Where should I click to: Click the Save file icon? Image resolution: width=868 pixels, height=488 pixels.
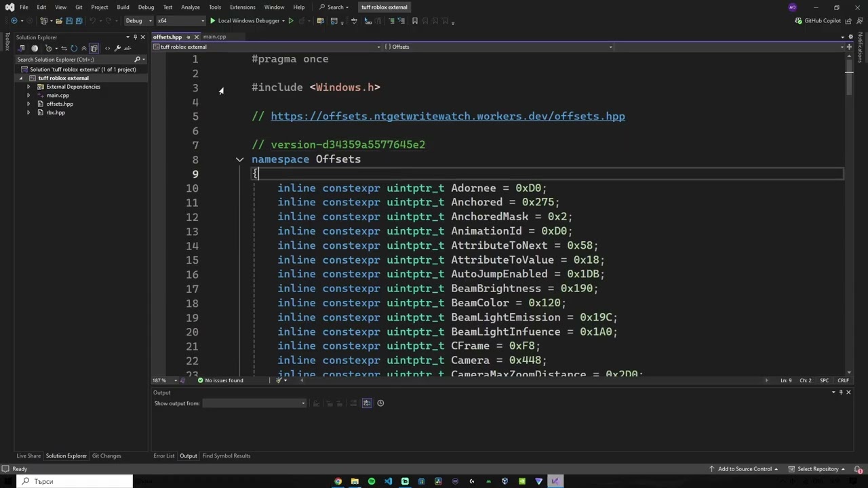click(68, 20)
